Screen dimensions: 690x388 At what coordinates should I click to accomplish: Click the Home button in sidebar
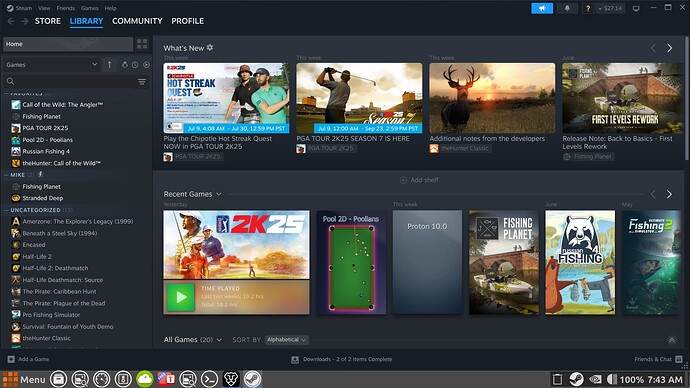[68, 44]
